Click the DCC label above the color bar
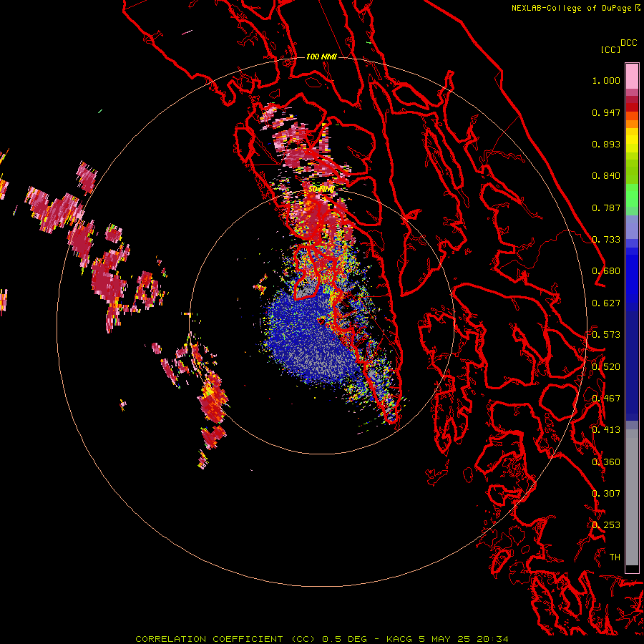The image size is (644, 644). click(628, 43)
